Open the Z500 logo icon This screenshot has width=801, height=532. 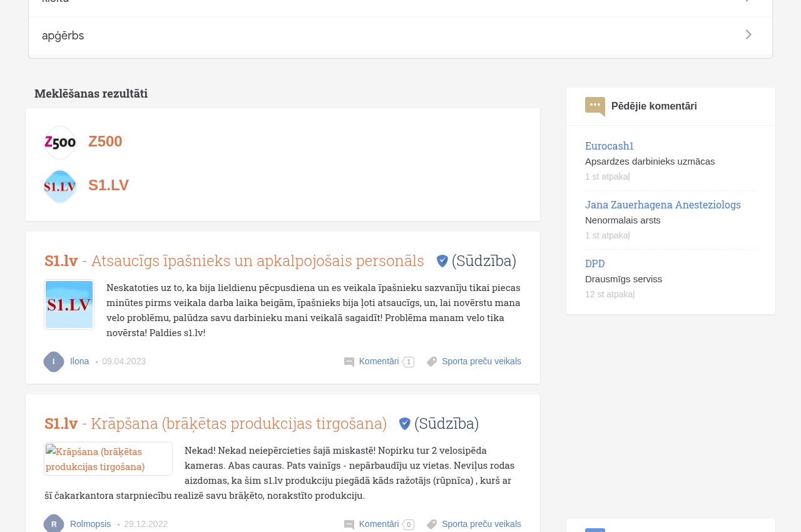coord(60,143)
